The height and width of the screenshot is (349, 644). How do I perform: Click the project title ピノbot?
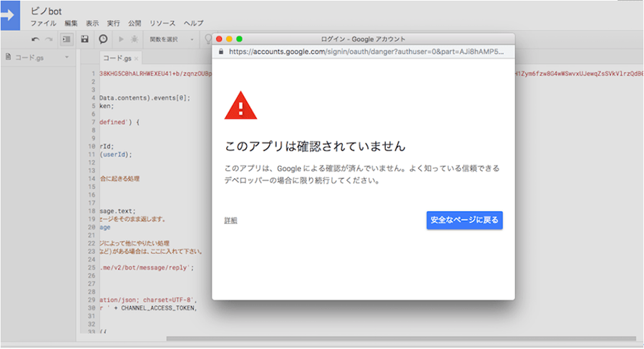coord(46,11)
